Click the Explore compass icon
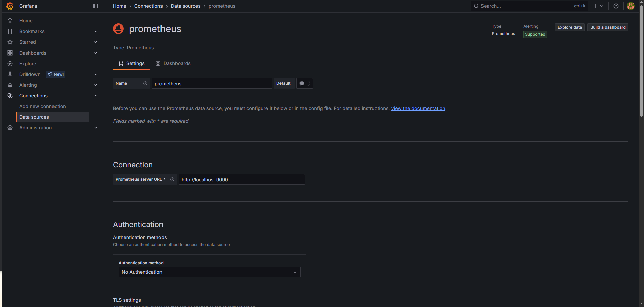The height and width of the screenshot is (307, 644). click(10, 64)
